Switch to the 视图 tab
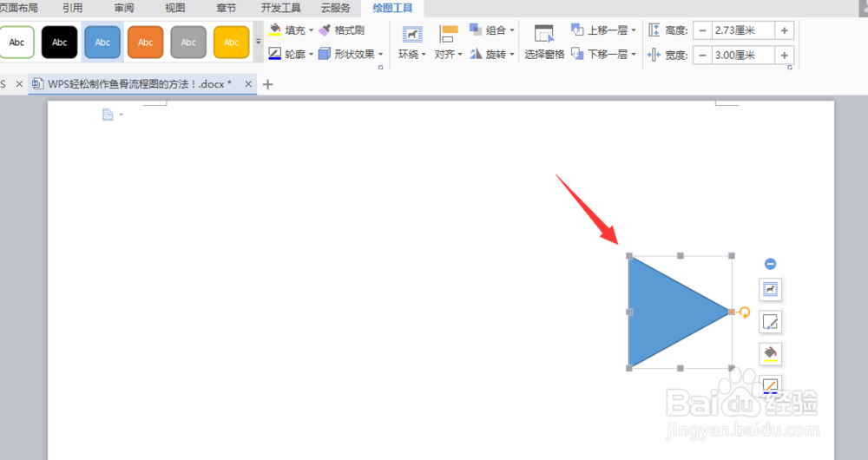Screen dimensions: 868x460 point(175,9)
